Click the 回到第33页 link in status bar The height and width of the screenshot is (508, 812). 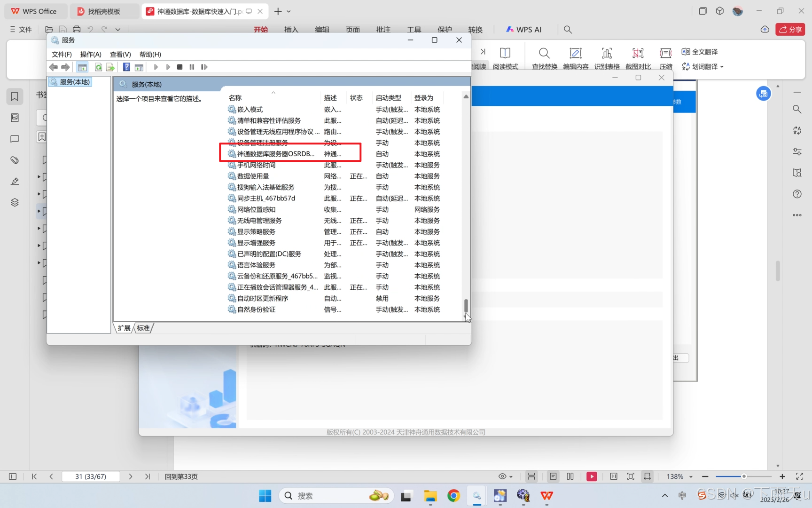[181, 476]
